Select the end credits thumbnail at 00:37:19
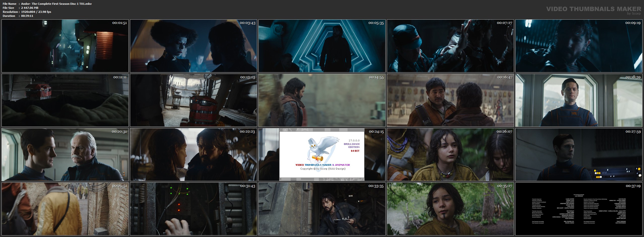The image size is (644, 237). point(579,209)
